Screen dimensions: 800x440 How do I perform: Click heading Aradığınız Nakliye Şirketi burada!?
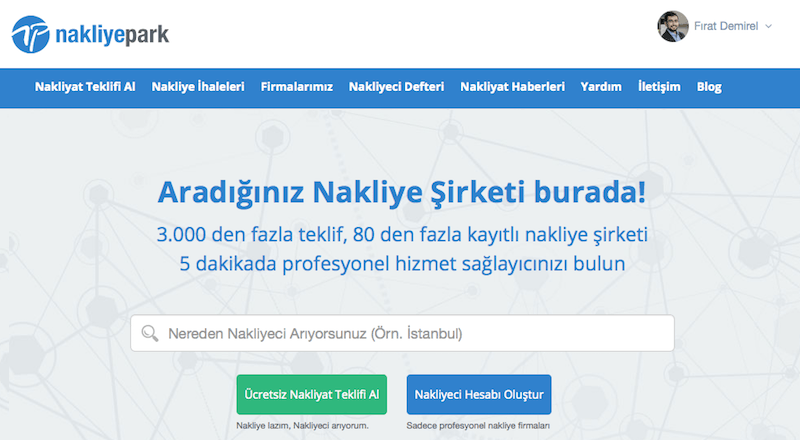click(x=402, y=192)
